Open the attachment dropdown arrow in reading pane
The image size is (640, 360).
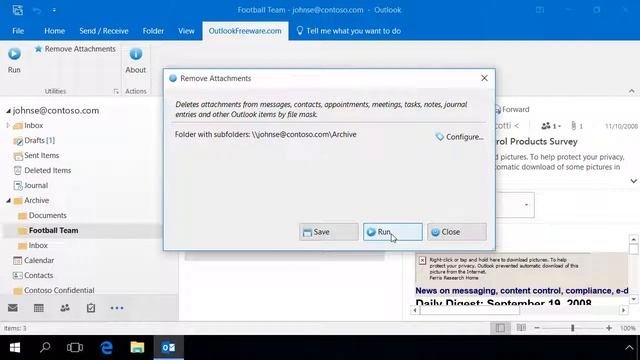point(526,205)
